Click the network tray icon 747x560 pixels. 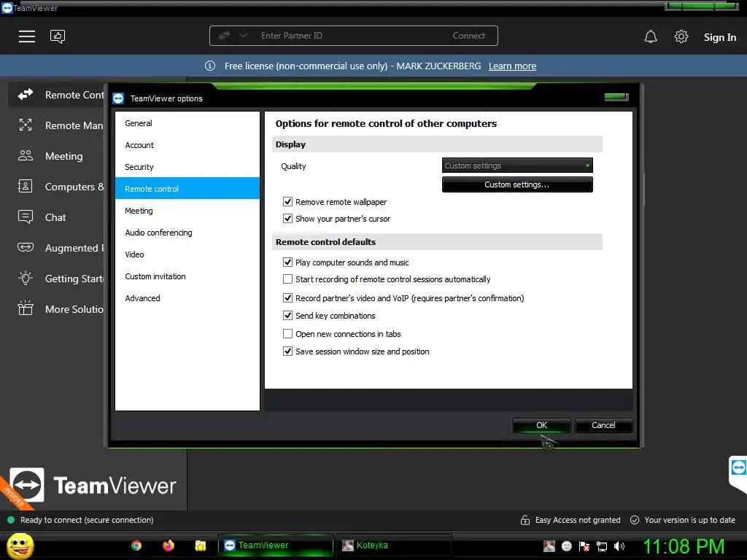pos(602,546)
